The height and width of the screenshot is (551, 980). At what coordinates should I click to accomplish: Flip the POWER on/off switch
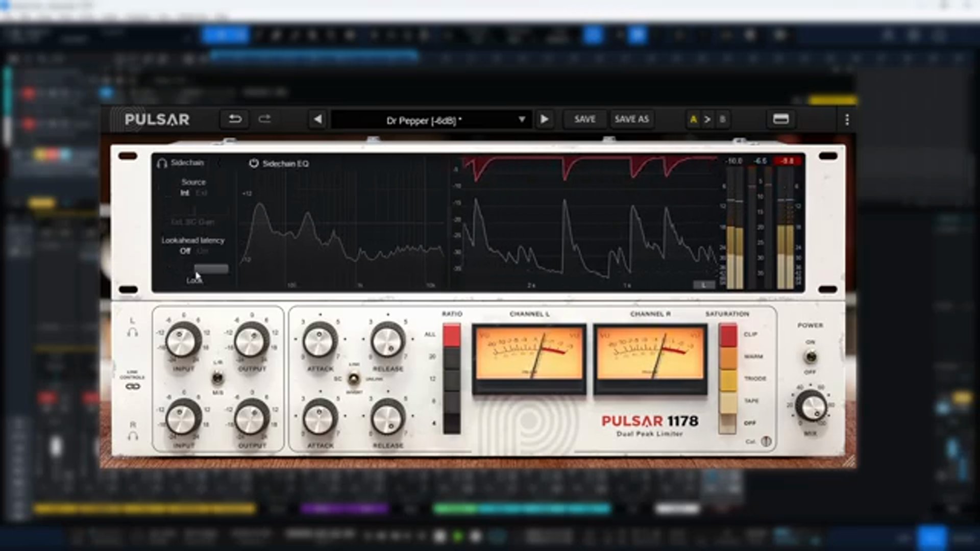(x=810, y=357)
